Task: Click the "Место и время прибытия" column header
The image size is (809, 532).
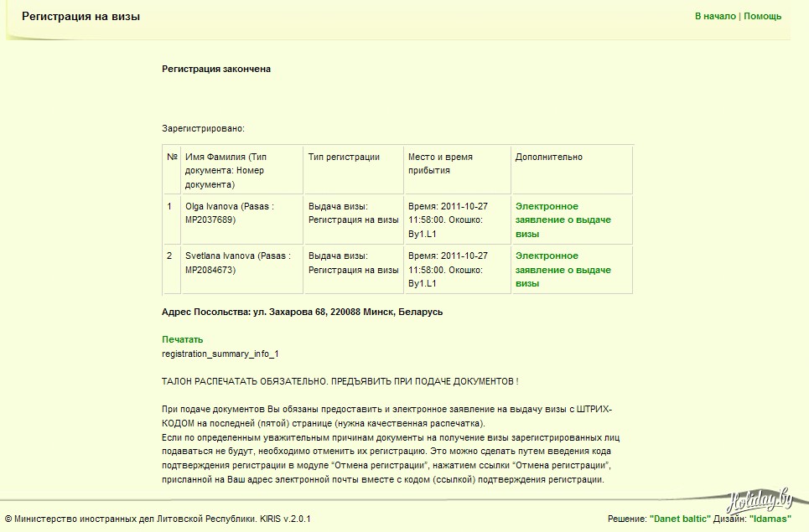Action: point(440,163)
